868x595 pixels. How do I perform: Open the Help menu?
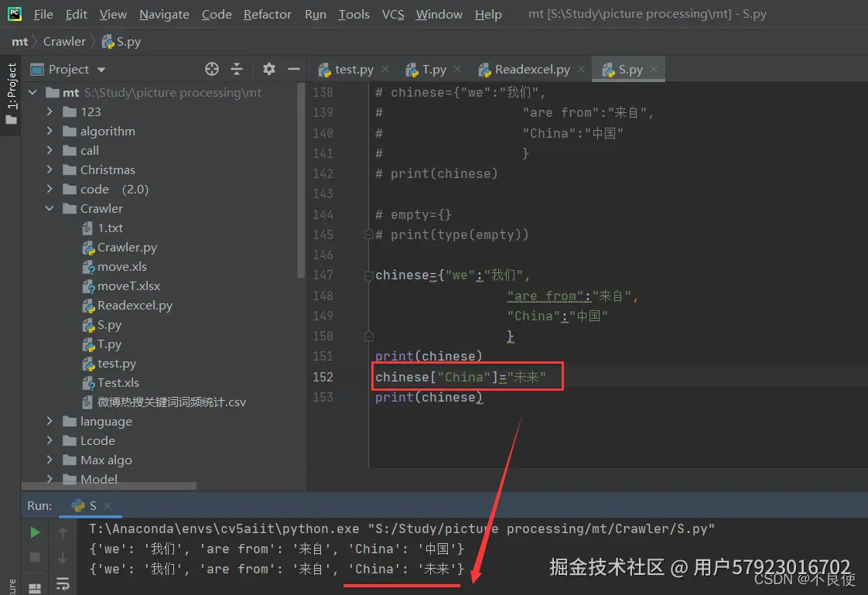pyautogui.click(x=488, y=15)
